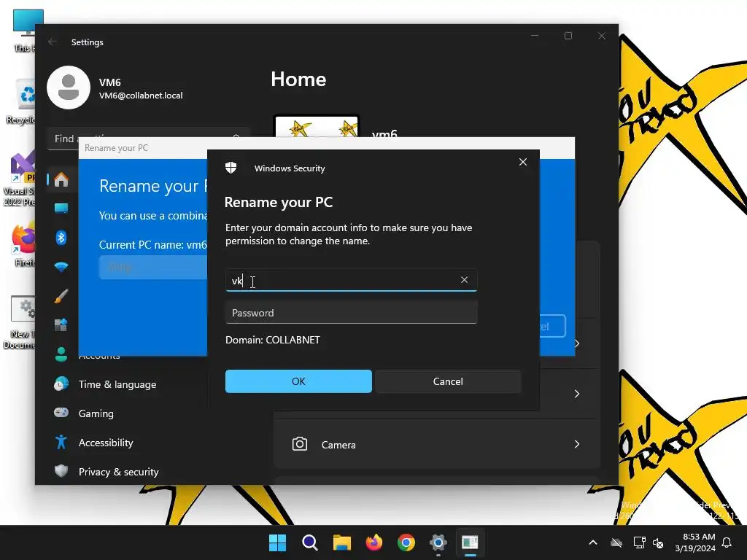Launch Google Chrome from taskbar
Viewport: 747px width, 560px height.
point(406,542)
